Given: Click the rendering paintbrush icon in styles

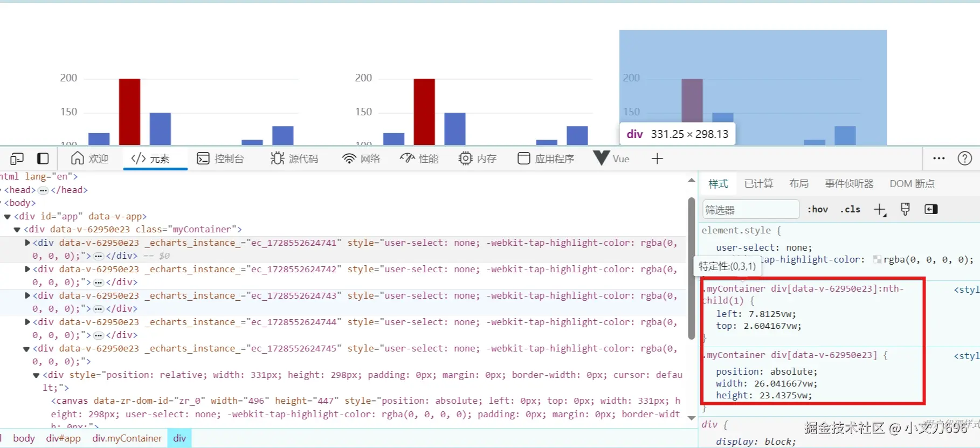Looking at the screenshot, I should click(x=906, y=209).
